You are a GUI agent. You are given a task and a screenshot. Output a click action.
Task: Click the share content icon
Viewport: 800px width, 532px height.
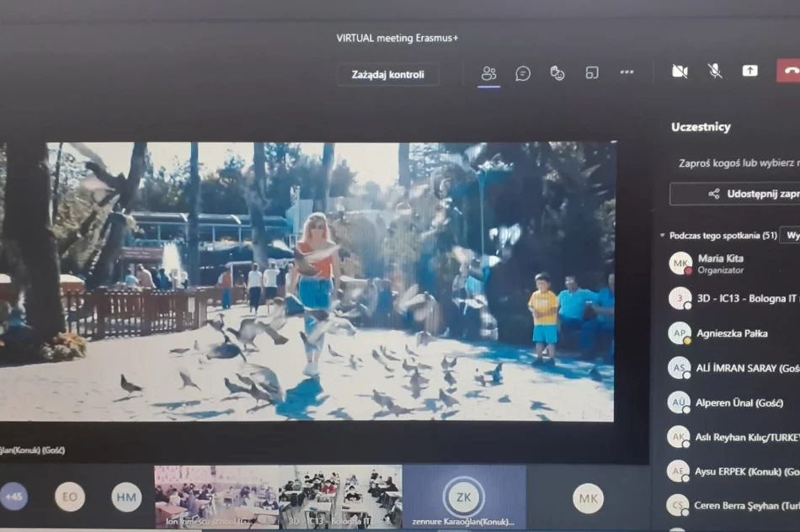pyautogui.click(x=749, y=72)
